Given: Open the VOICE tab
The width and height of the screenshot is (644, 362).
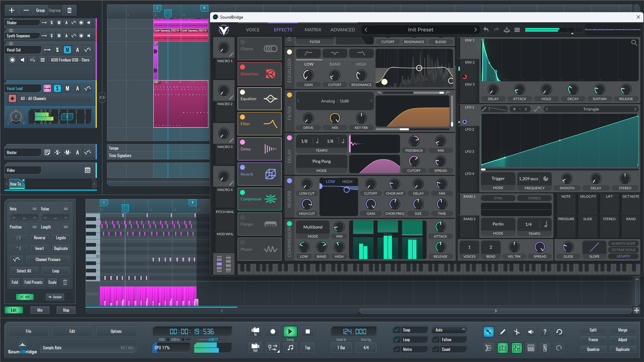Looking at the screenshot, I should coord(253,30).
